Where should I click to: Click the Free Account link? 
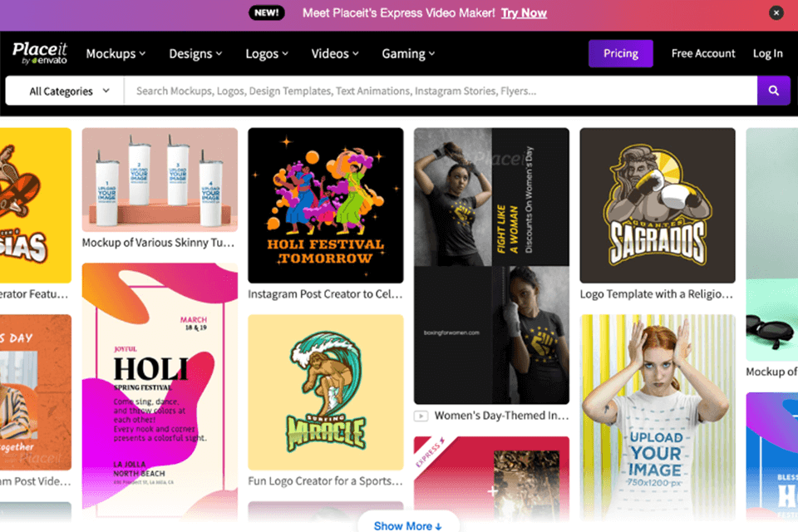702,53
